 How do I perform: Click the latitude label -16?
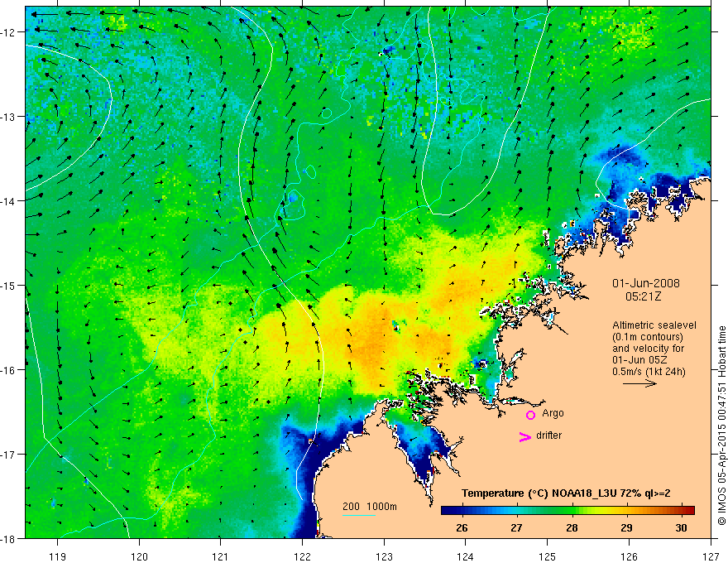point(9,370)
